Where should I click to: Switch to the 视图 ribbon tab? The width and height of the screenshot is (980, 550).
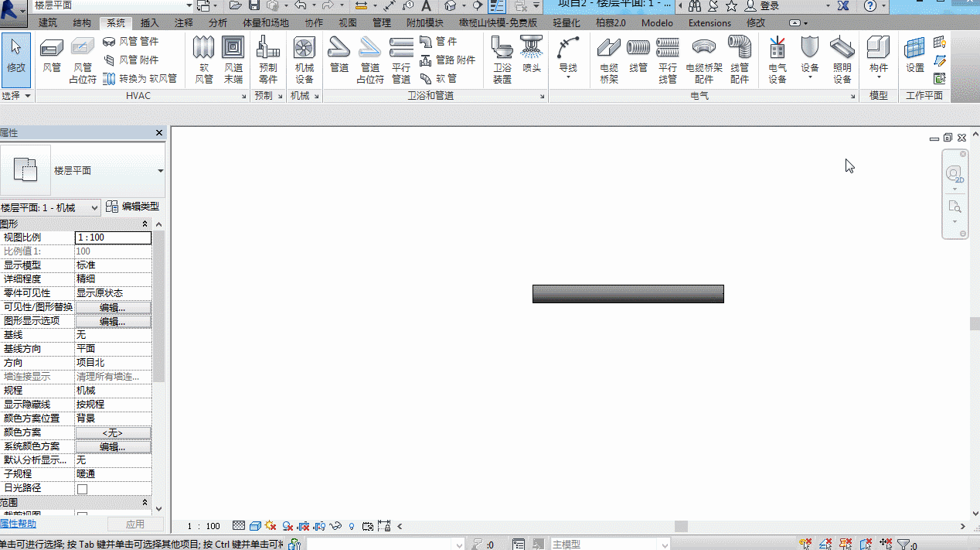coord(349,23)
